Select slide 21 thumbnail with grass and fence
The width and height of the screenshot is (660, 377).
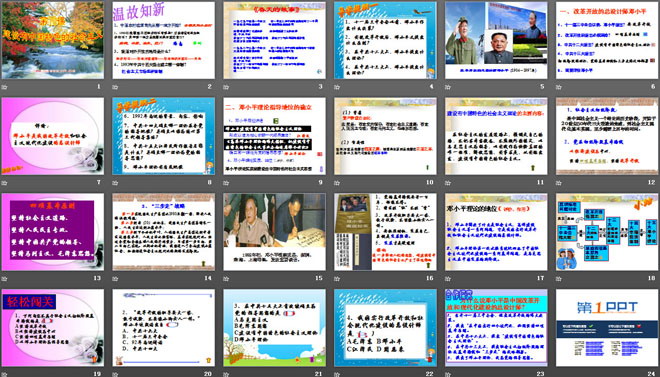[x=274, y=328]
